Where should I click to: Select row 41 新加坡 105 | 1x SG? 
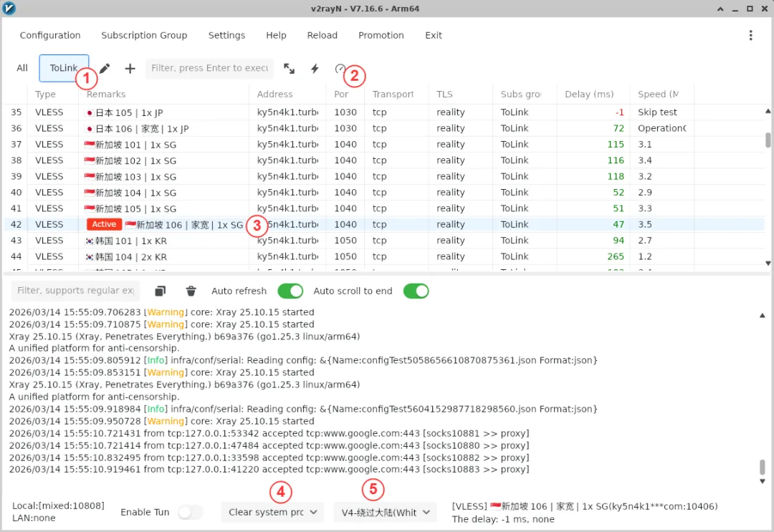(x=384, y=208)
